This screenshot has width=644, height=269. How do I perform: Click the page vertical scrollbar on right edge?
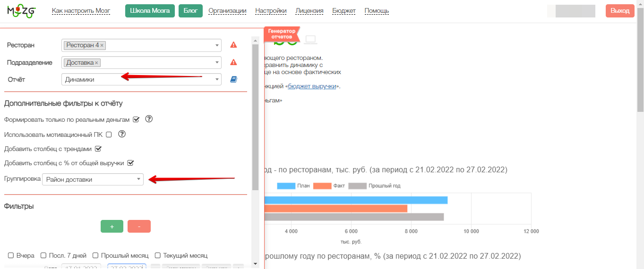click(x=640, y=59)
